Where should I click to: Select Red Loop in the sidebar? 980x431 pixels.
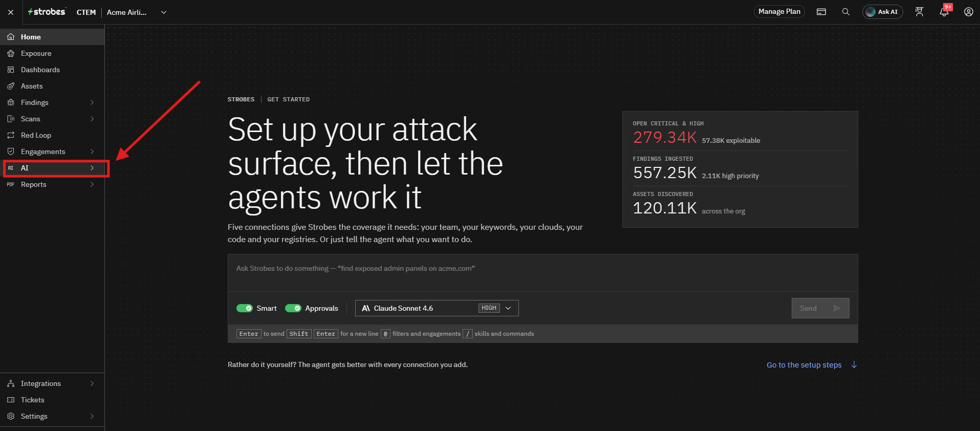tap(52, 135)
